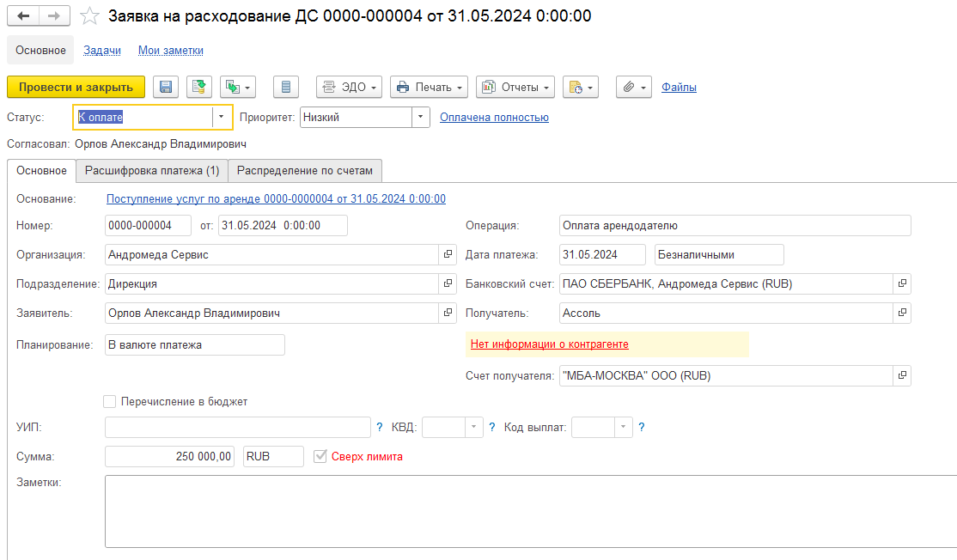The image size is (957, 560).
Task: Add document to favorites with star
Action: coord(88,16)
